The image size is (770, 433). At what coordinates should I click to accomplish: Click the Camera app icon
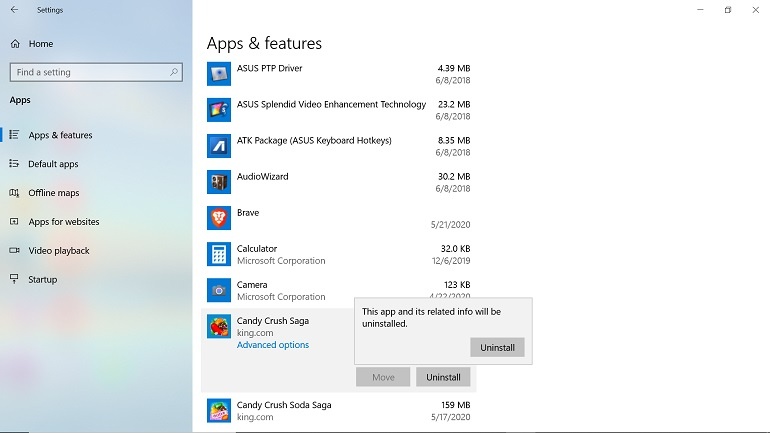tap(219, 290)
